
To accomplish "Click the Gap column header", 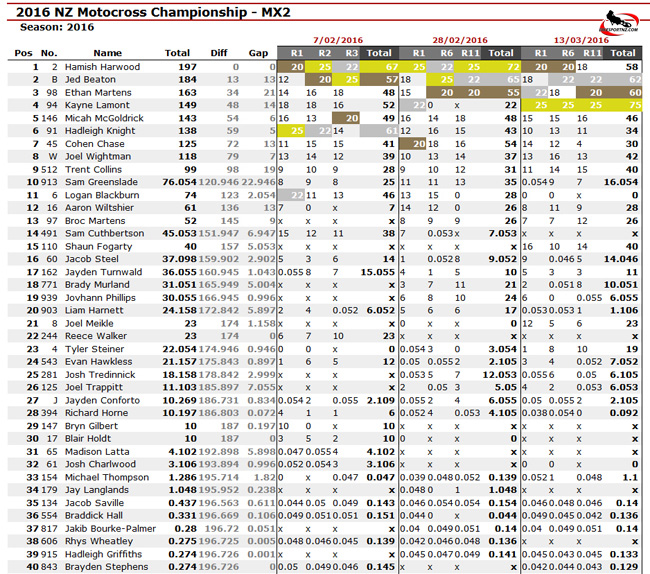I will tap(258, 53).
